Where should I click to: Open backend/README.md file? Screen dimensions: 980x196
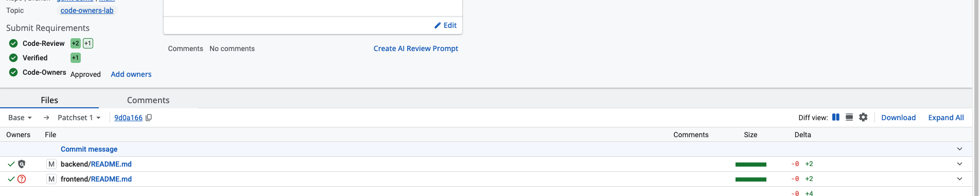96,164
